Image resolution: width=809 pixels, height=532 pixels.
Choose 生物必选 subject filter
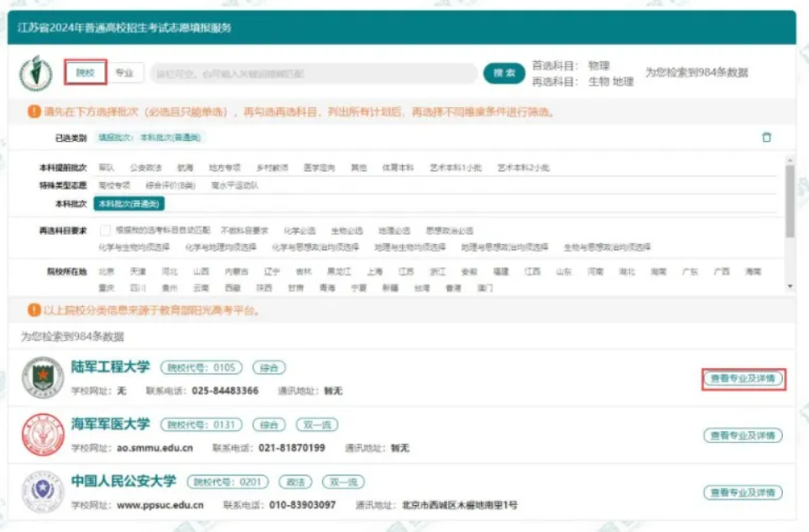(347, 230)
